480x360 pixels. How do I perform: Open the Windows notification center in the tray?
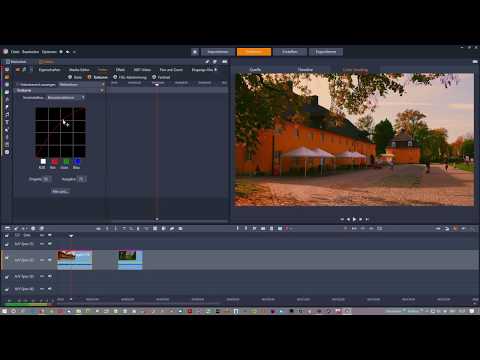coord(472,311)
